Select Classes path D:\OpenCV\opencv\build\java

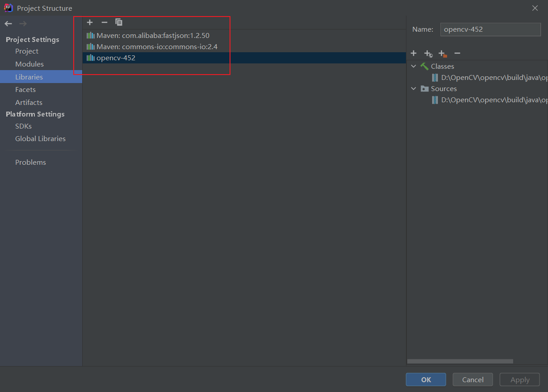click(x=494, y=78)
